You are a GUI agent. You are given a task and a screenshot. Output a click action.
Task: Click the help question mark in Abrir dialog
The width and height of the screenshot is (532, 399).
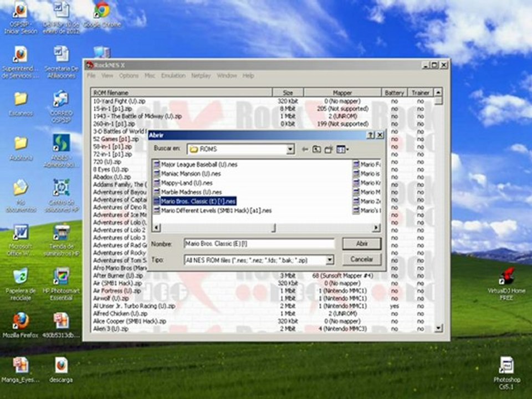[371, 135]
